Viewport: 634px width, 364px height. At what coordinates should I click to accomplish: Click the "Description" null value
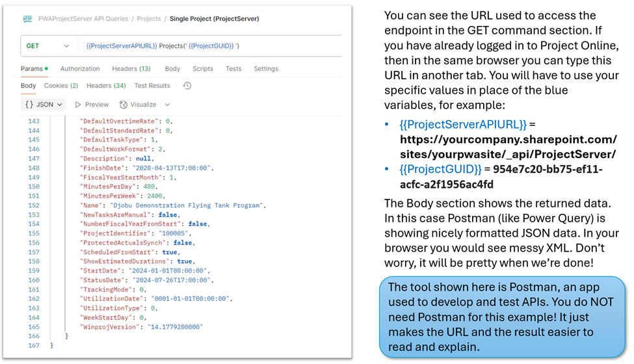coord(143,159)
